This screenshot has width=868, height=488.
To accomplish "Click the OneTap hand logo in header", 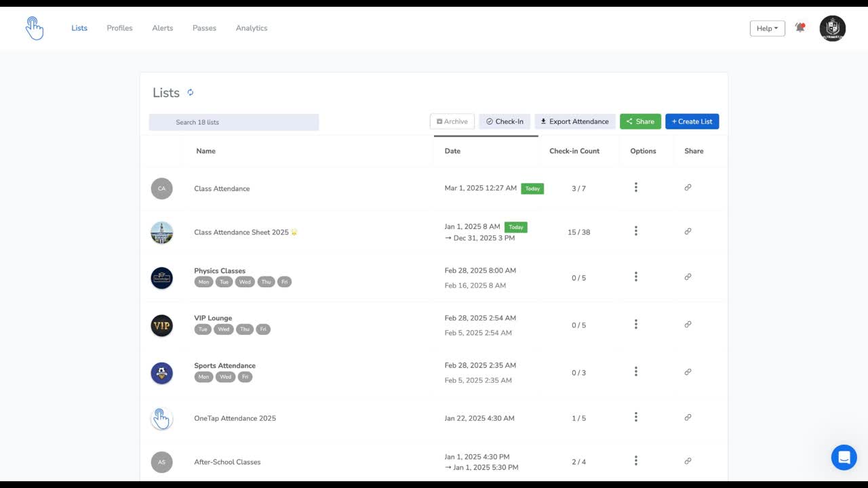I will 34,28.
